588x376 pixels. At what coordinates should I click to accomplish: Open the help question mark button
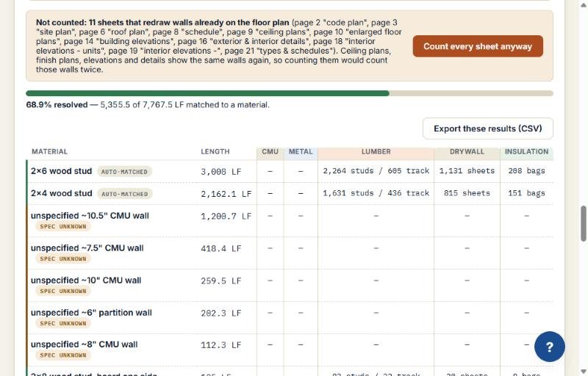(549, 347)
